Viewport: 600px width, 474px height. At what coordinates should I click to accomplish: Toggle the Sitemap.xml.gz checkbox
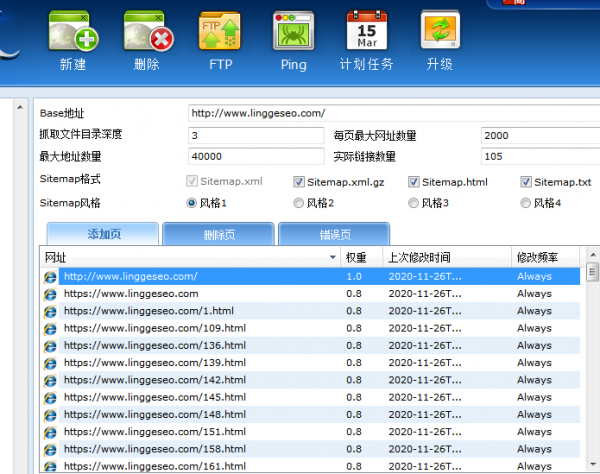pos(299,182)
